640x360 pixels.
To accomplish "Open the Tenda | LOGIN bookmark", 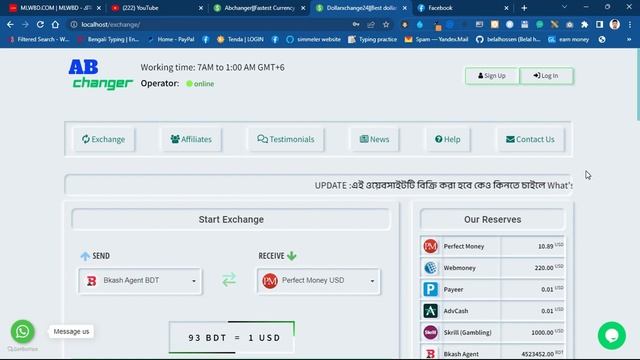I will coord(241,39).
